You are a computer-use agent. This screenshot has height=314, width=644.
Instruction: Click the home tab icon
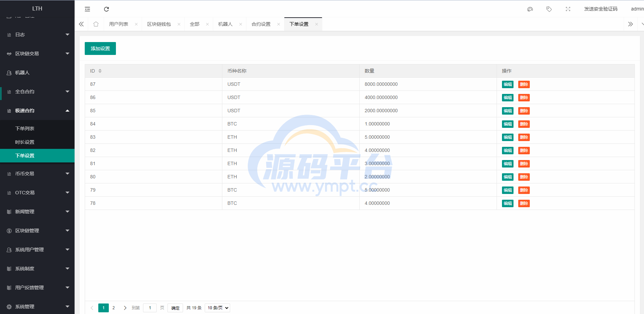click(x=96, y=24)
